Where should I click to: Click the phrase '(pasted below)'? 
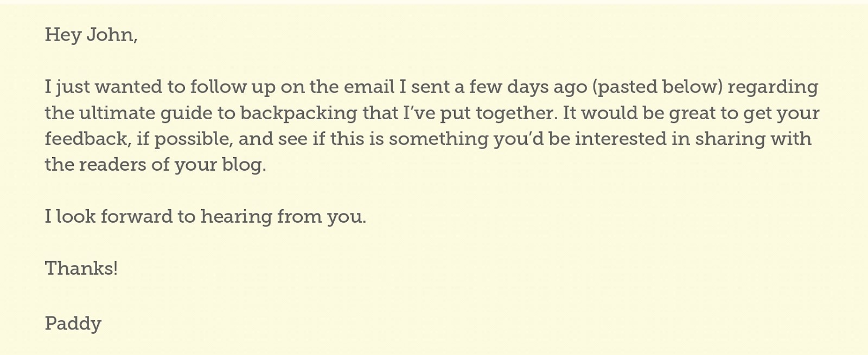pos(659,87)
